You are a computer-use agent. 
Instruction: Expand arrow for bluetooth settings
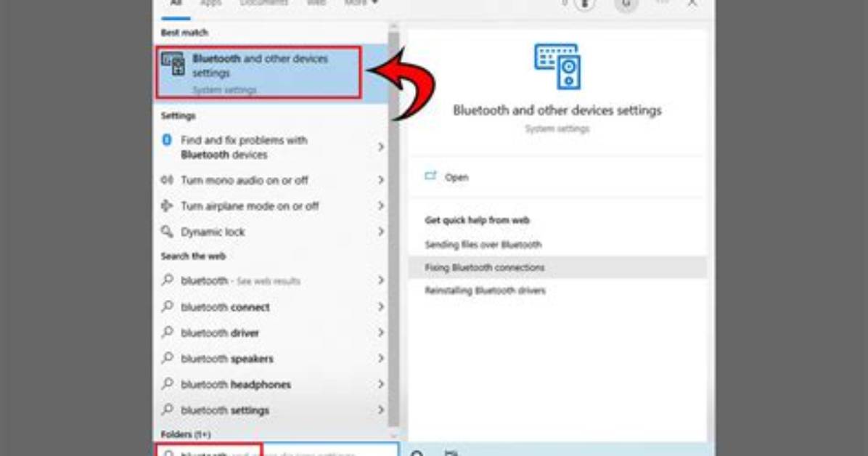[x=381, y=410]
